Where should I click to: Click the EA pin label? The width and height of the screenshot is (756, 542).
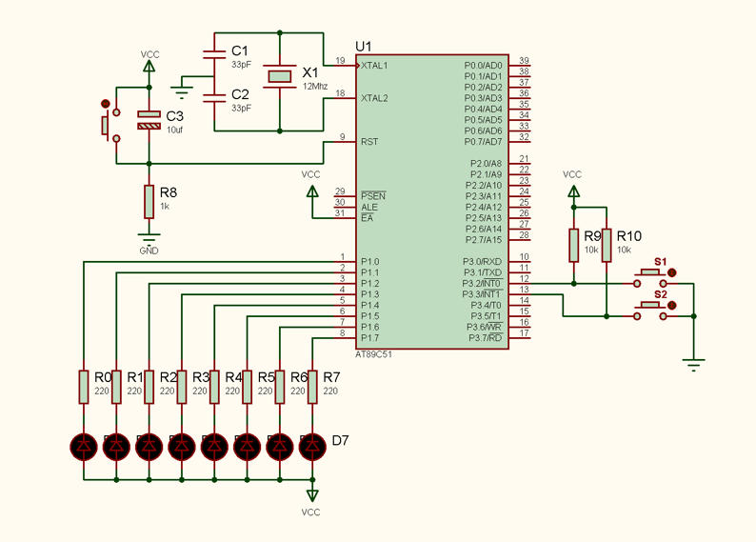367,218
